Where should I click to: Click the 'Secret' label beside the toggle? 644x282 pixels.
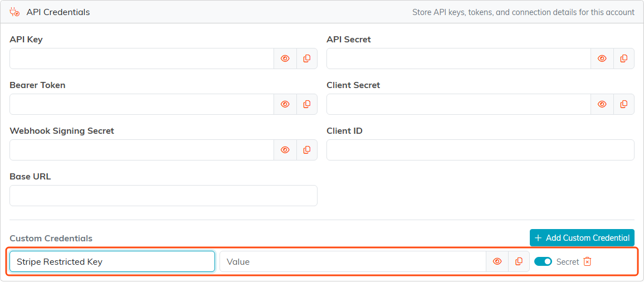(x=568, y=261)
